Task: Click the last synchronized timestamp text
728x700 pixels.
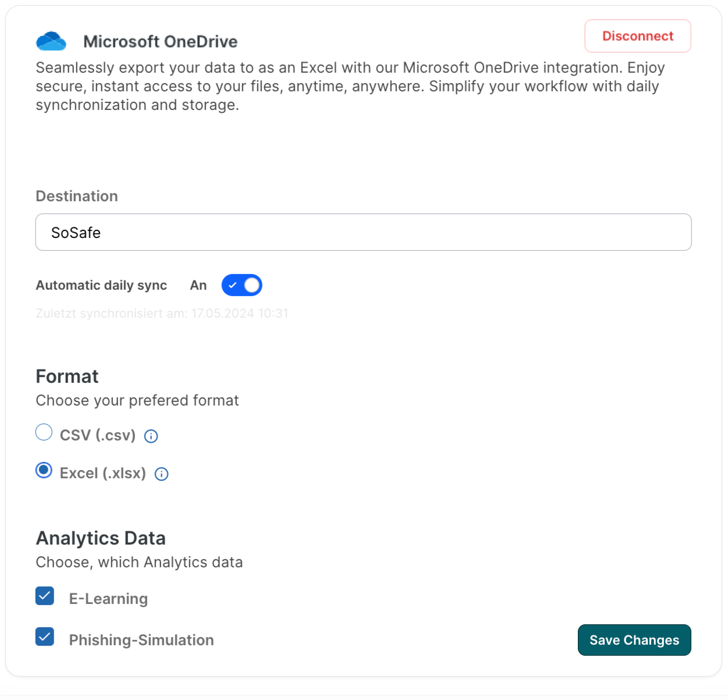Action: (x=162, y=313)
